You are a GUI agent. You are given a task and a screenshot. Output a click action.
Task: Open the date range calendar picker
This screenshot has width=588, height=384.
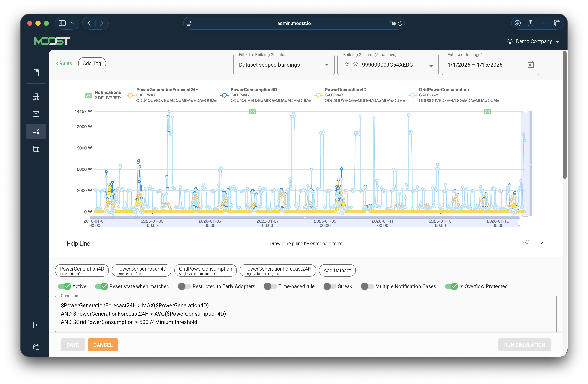[530, 65]
